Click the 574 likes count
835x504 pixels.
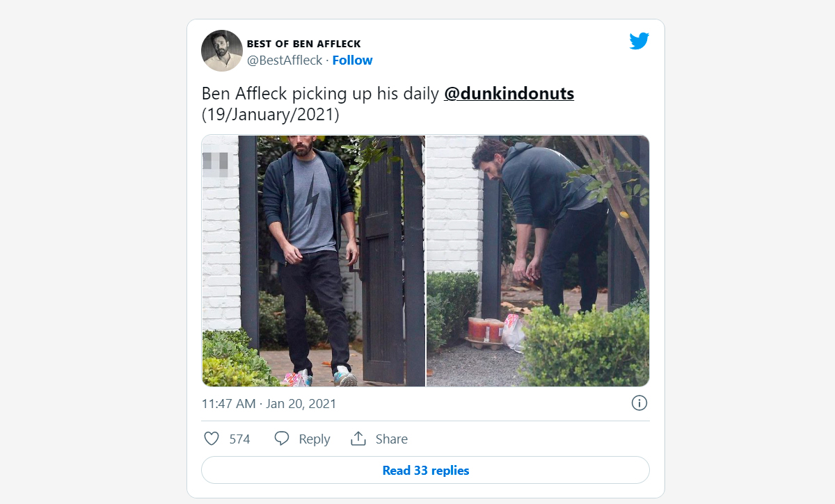pyautogui.click(x=239, y=439)
